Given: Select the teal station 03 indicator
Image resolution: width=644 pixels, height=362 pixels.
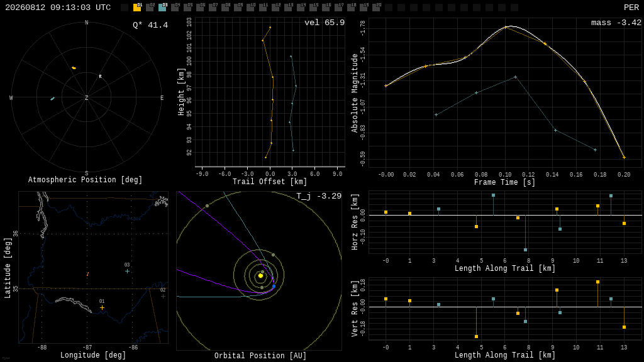Looking at the screenshot, I should click(x=163, y=8).
